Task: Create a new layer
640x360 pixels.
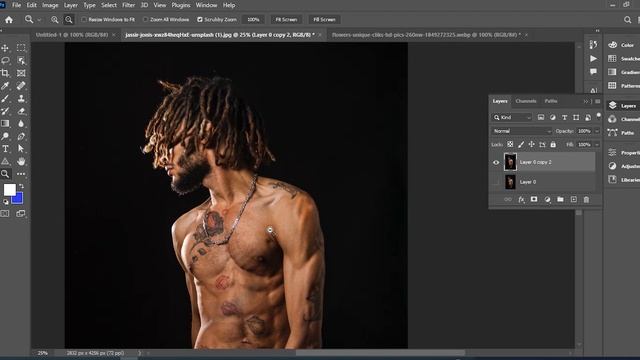Action: coord(573,200)
